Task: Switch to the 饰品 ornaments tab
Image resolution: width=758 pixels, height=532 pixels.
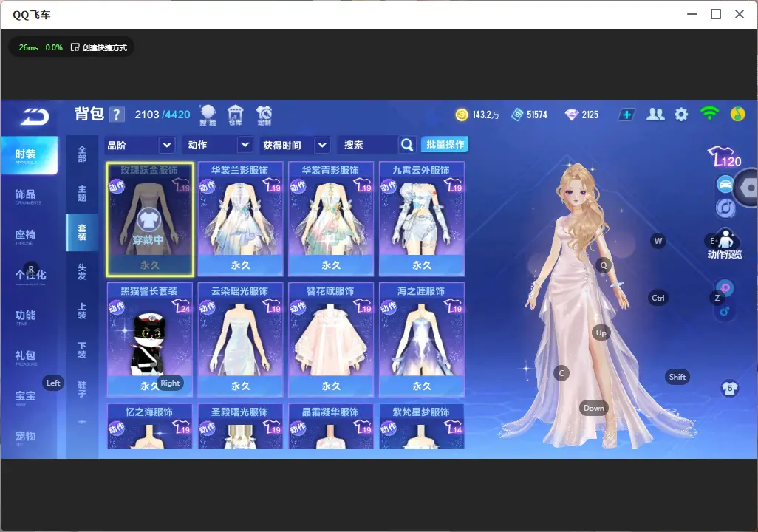Action: (x=29, y=196)
